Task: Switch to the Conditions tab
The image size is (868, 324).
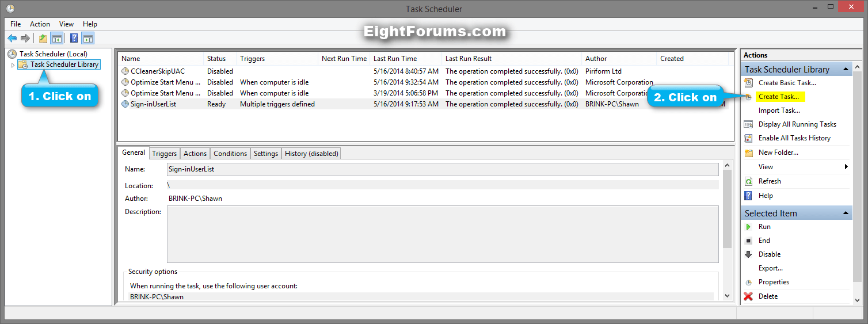Action: click(230, 154)
